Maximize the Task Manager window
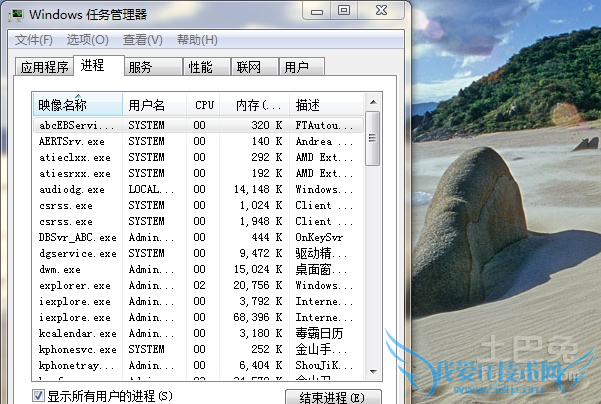 (x=344, y=10)
